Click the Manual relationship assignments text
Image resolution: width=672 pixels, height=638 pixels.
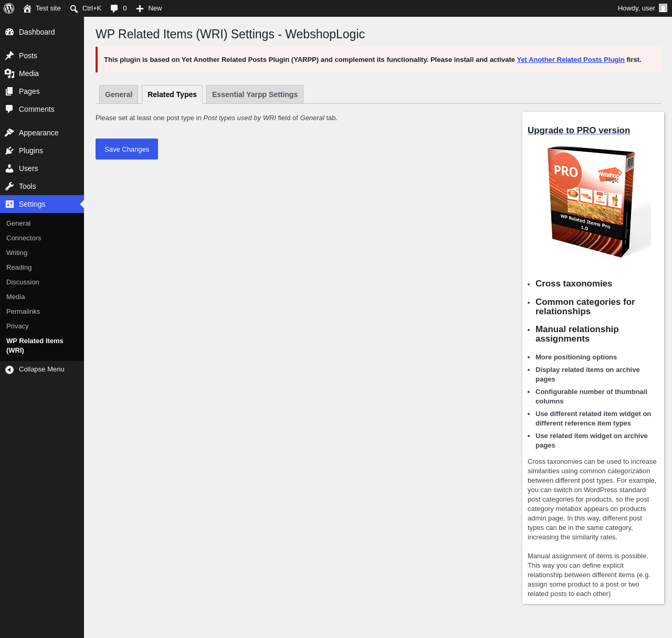pos(577,334)
